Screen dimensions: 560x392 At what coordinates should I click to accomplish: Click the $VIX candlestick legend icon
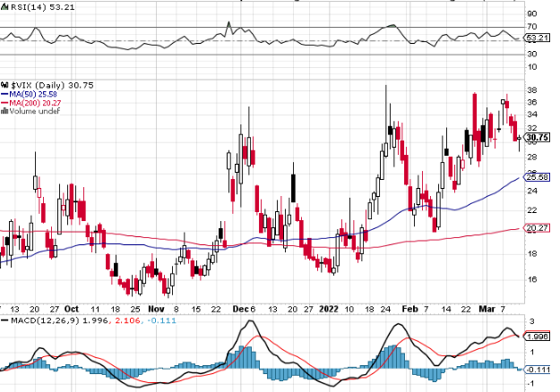4,85
